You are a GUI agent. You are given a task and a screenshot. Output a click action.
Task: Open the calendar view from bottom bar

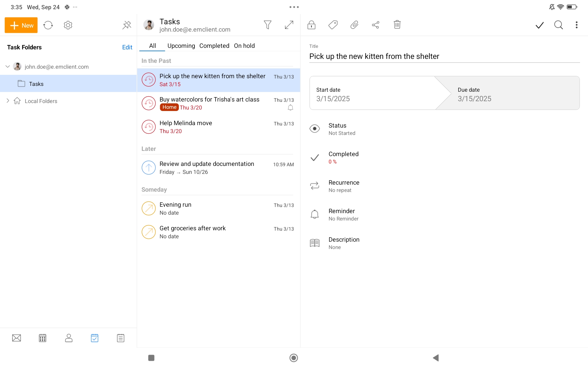pyautogui.click(x=43, y=338)
